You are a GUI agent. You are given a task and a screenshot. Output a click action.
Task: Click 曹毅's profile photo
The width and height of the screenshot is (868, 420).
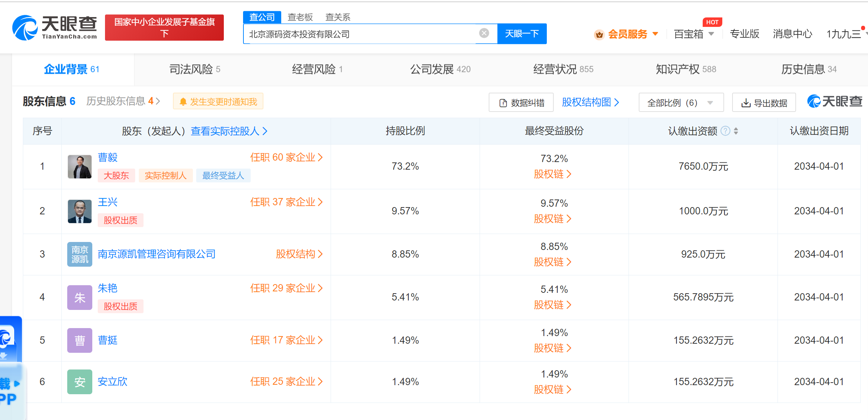click(x=80, y=167)
